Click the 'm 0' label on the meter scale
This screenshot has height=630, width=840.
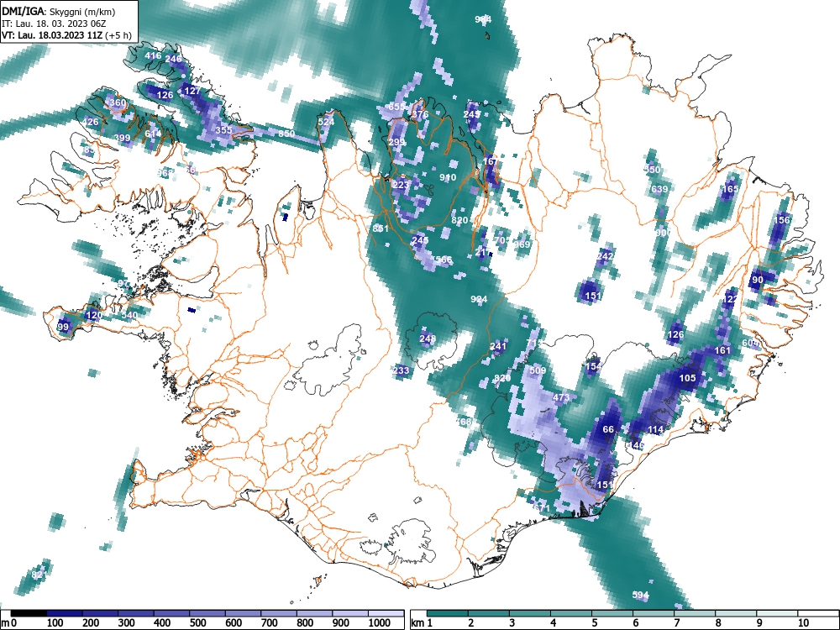tap(8, 623)
